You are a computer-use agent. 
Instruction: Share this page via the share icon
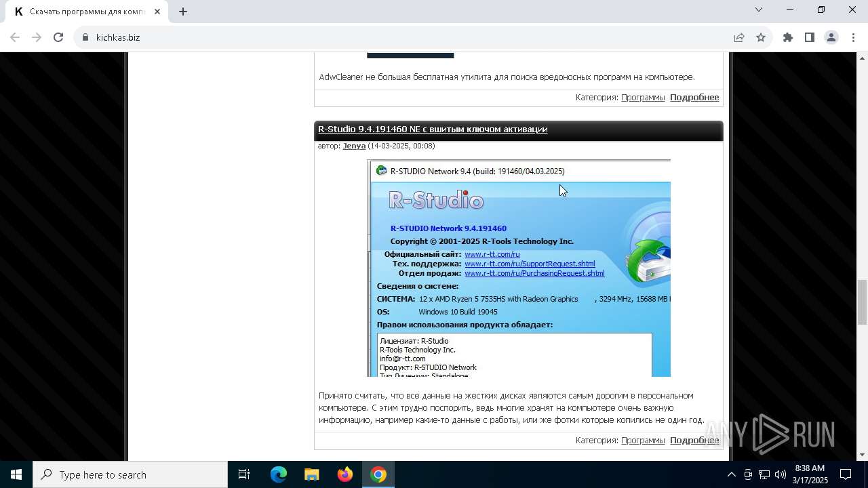(739, 37)
